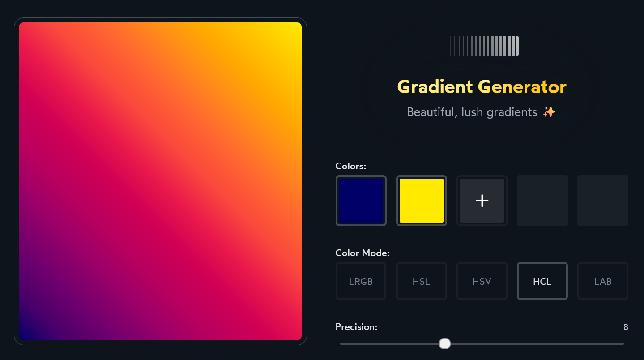Click the "Beautiful, lush gradients" subtitle
The height and width of the screenshot is (360, 644).
coord(472,112)
